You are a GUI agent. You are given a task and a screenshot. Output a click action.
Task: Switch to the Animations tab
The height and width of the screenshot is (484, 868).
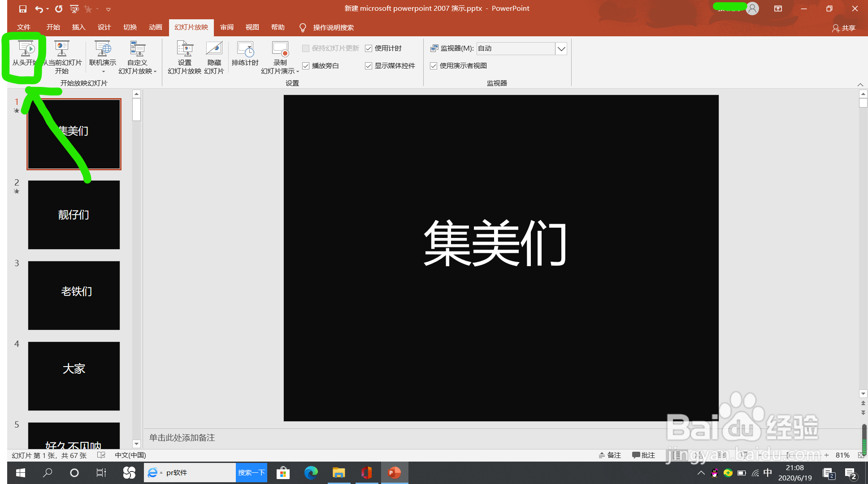(155, 27)
